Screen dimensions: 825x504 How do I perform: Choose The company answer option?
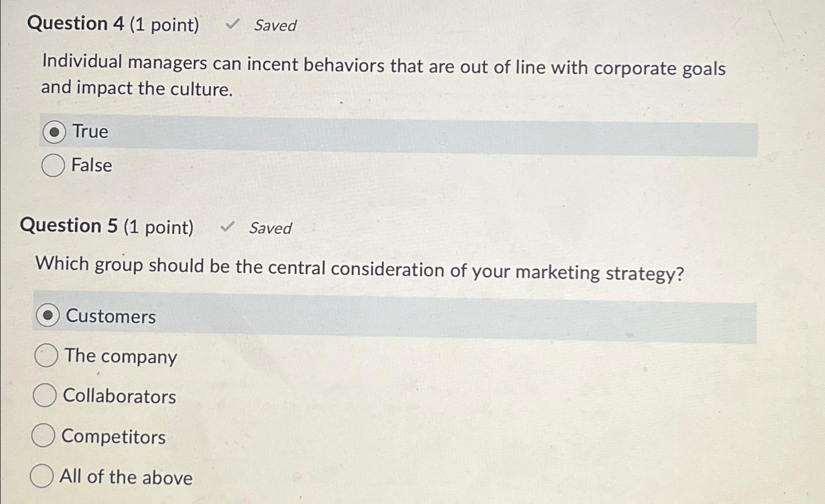point(46,357)
